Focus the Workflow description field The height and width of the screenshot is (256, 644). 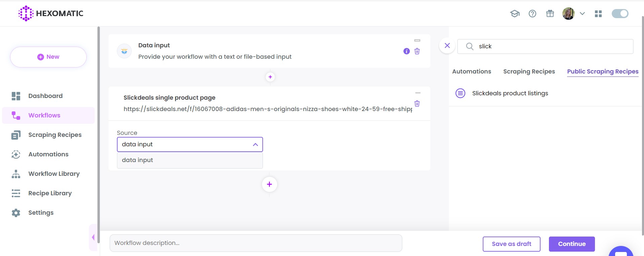click(x=256, y=243)
